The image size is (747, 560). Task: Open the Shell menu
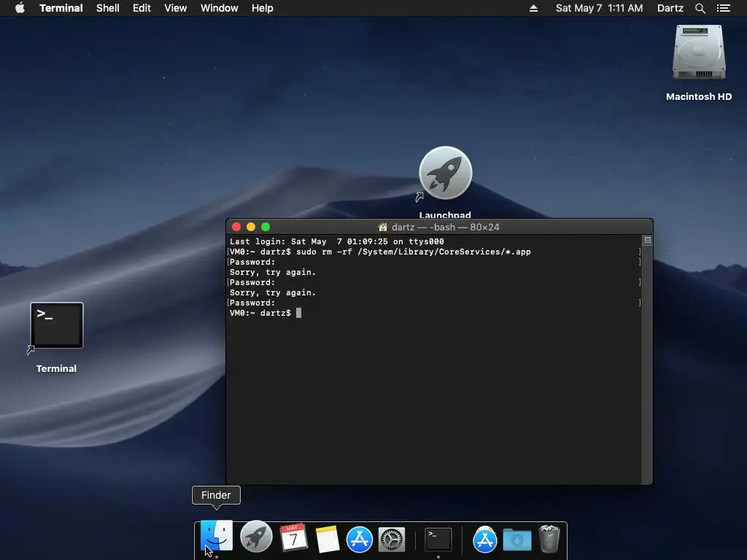108,8
